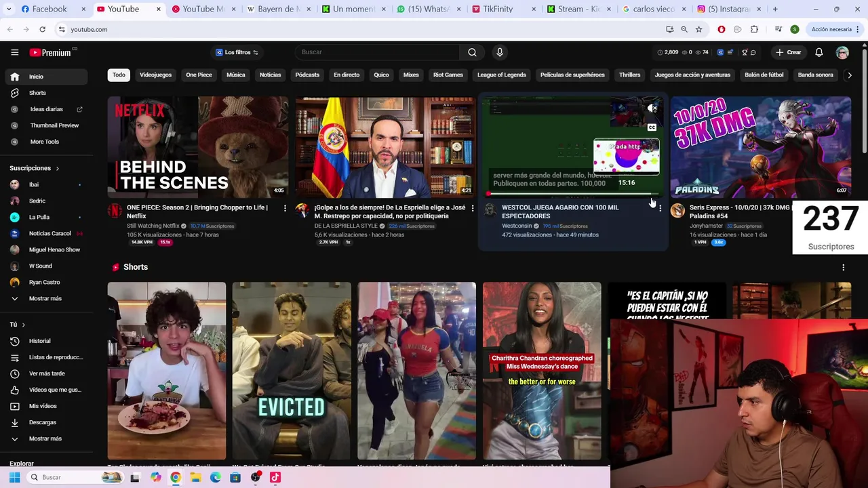Expand the Tú section arrow

pyautogui.click(x=23, y=325)
